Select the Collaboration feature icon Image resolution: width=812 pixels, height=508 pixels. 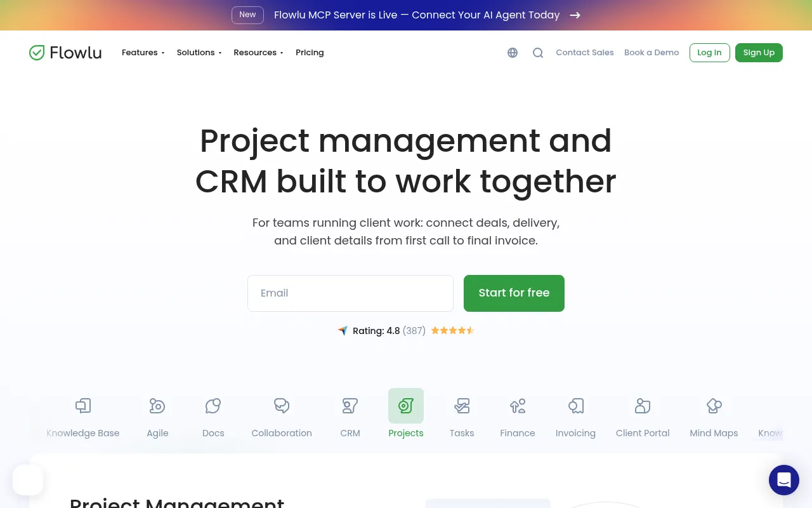282,406
